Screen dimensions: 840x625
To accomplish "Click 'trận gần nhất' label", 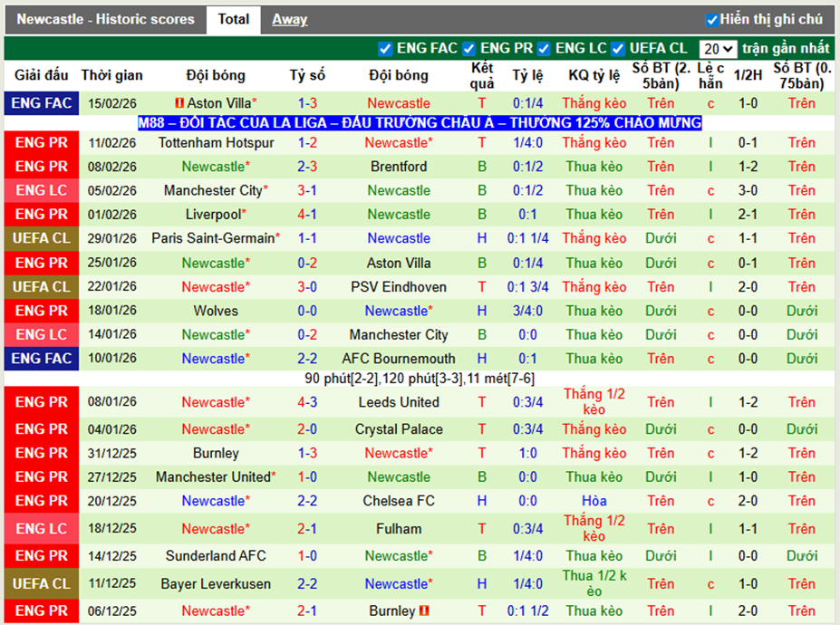I will [x=786, y=49].
